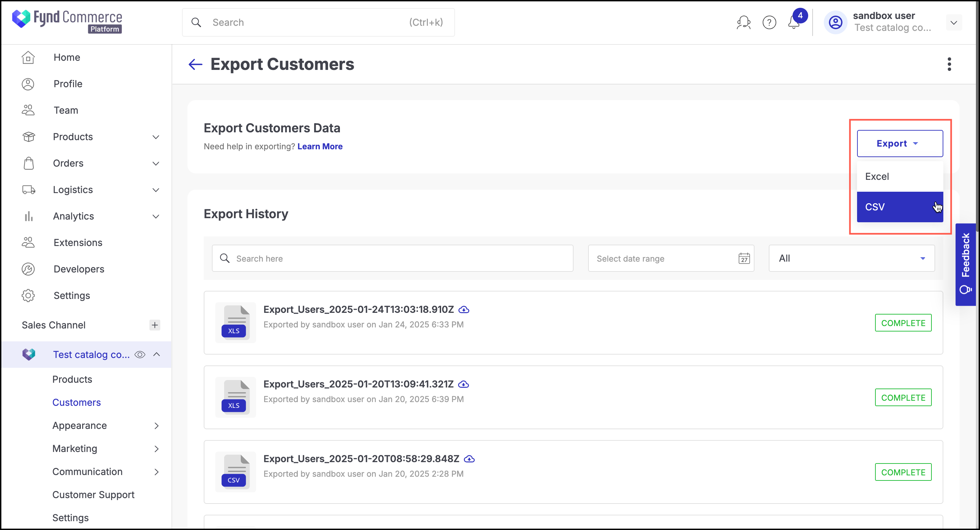The height and width of the screenshot is (530, 980).
Task: Download Export_Users_2025-01-24 file via cloud icon
Action: [x=464, y=310]
